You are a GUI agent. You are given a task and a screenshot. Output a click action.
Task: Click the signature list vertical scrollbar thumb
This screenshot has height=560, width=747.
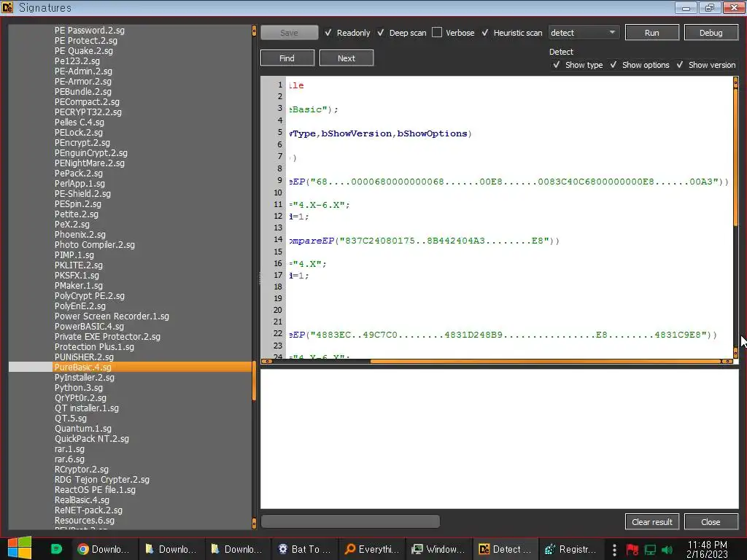[x=254, y=381]
